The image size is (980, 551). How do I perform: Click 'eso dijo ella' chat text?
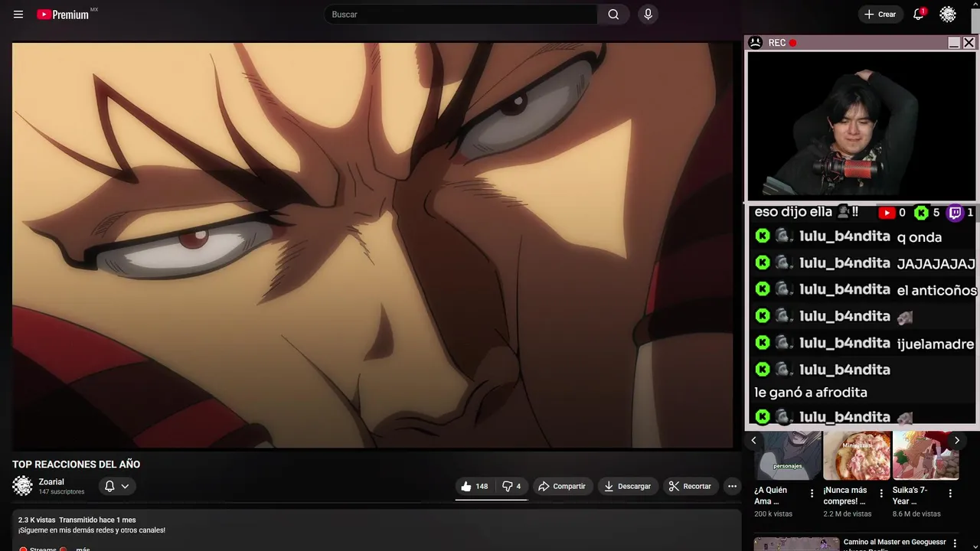tap(793, 212)
